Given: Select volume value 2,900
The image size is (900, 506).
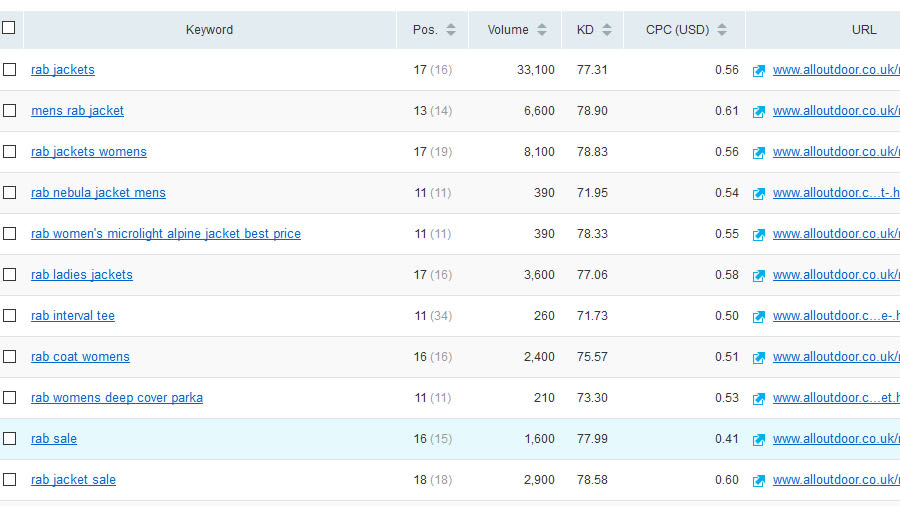Looking at the screenshot, I should tap(539, 480).
